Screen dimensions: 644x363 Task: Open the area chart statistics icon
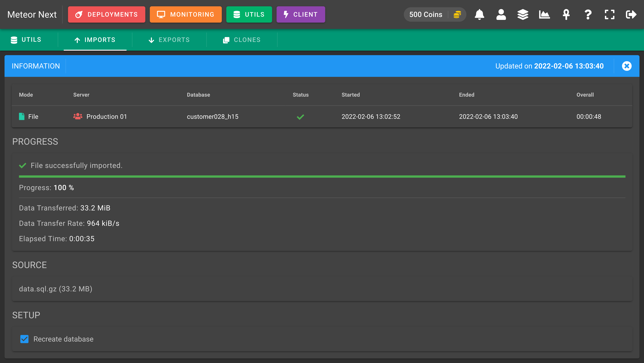point(544,14)
